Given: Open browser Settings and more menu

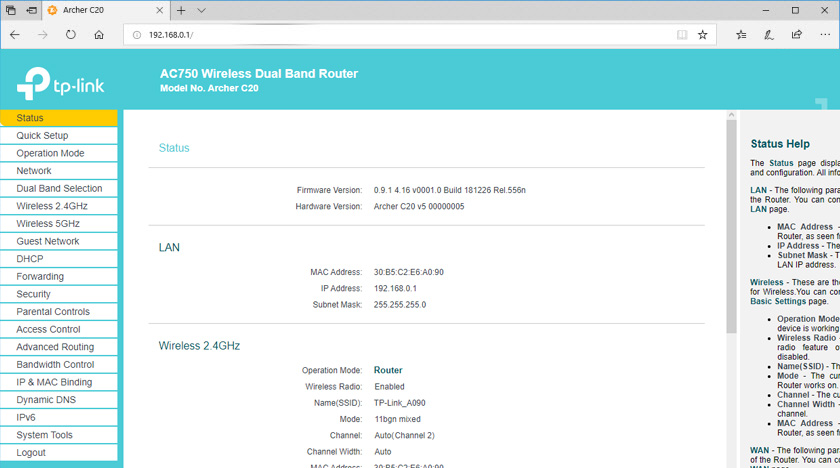Looking at the screenshot, I should [825, 35].
